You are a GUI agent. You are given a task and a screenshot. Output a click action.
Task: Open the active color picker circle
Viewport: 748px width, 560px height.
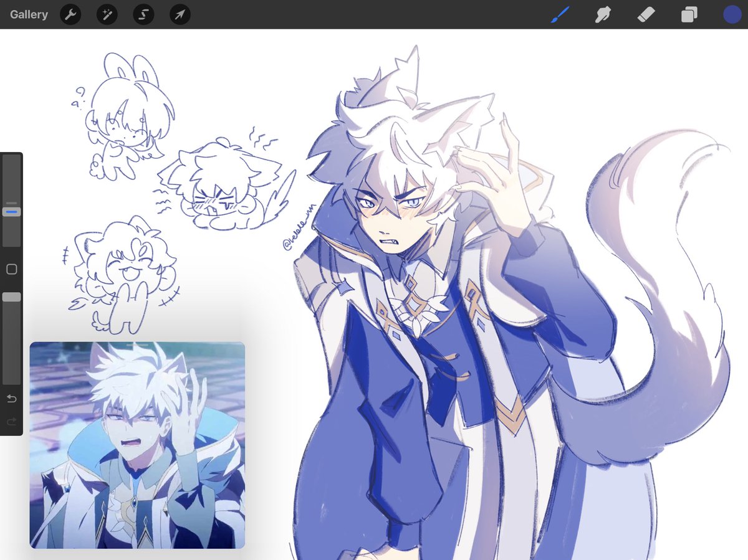pyautogui.click(x=732, y=14)
